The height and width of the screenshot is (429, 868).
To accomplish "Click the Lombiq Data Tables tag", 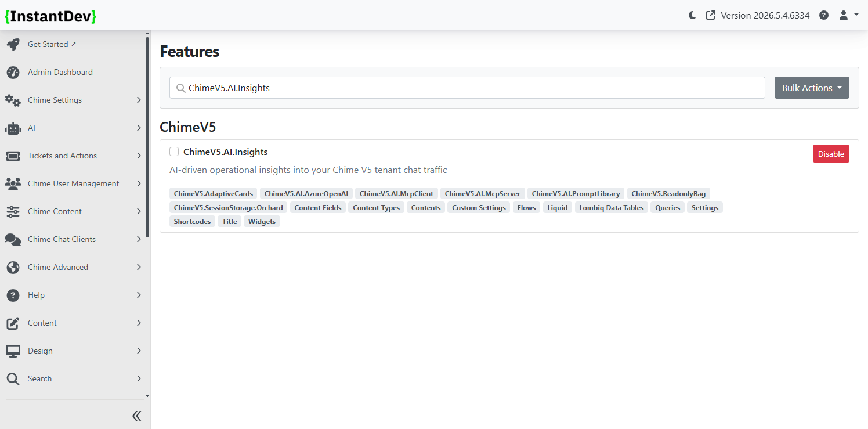I will click(612, 207).
